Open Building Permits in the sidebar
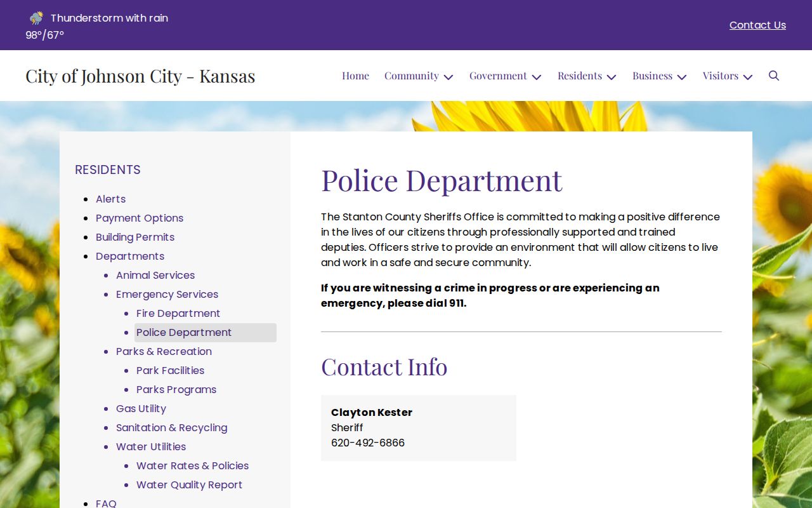 (x=135, y=237)
